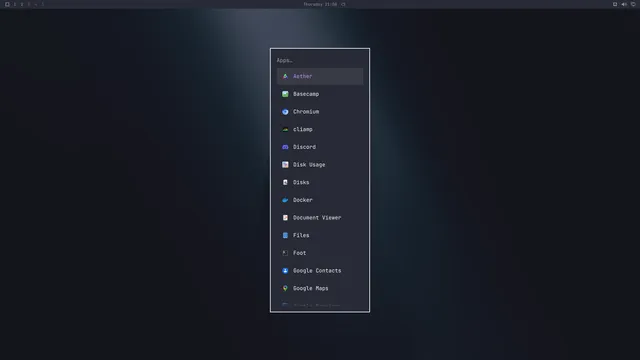
Task: Select the 'Google Contacts' label
Action: pos(317,271)
